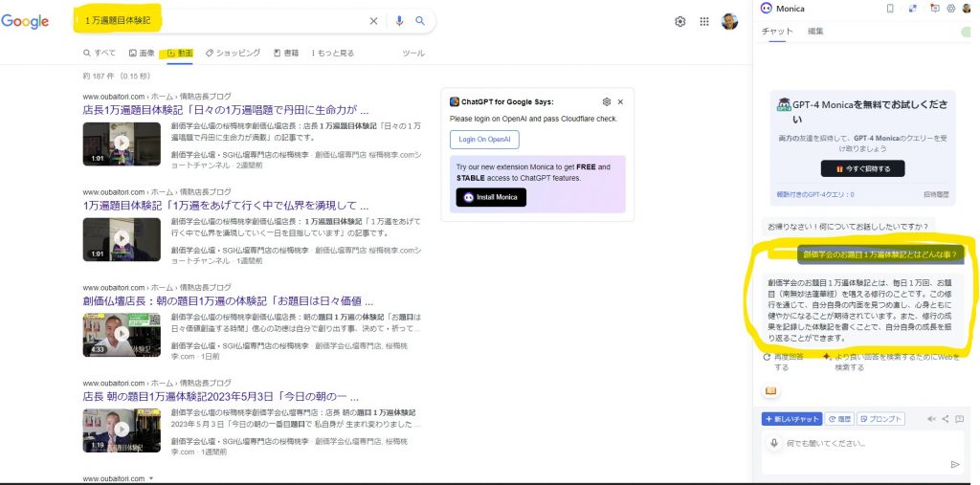Click the Login On OpenAI button
Viewport: 980px width, 485px height.
483,140
